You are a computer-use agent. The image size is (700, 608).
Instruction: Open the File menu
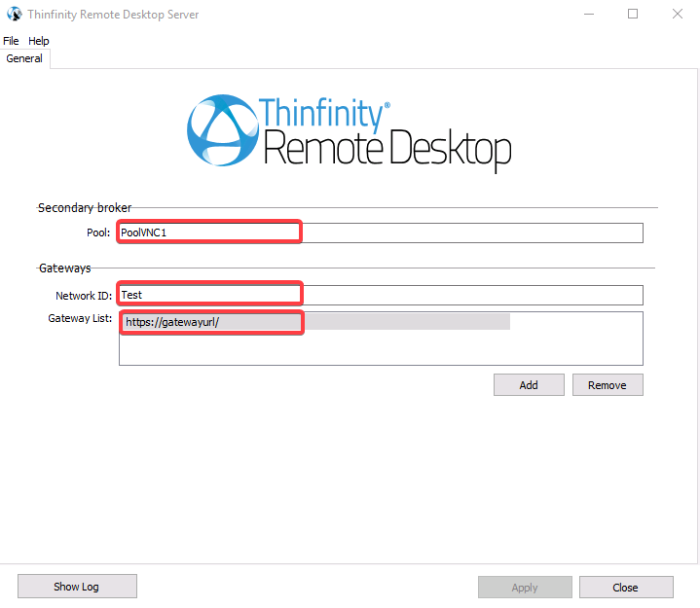pos(11,41)
